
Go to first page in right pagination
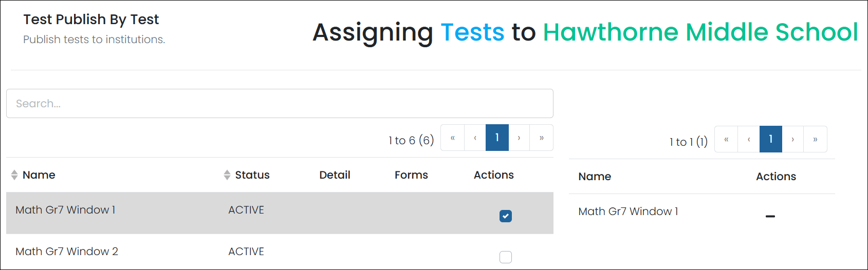[726, 139]
